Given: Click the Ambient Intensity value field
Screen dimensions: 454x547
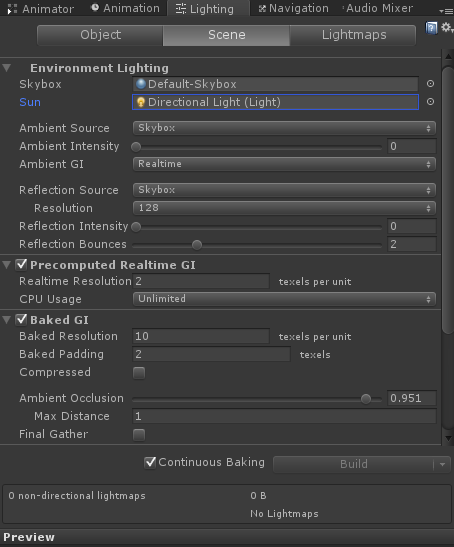Looking at the screenshot, I should [x=412, y=146].
